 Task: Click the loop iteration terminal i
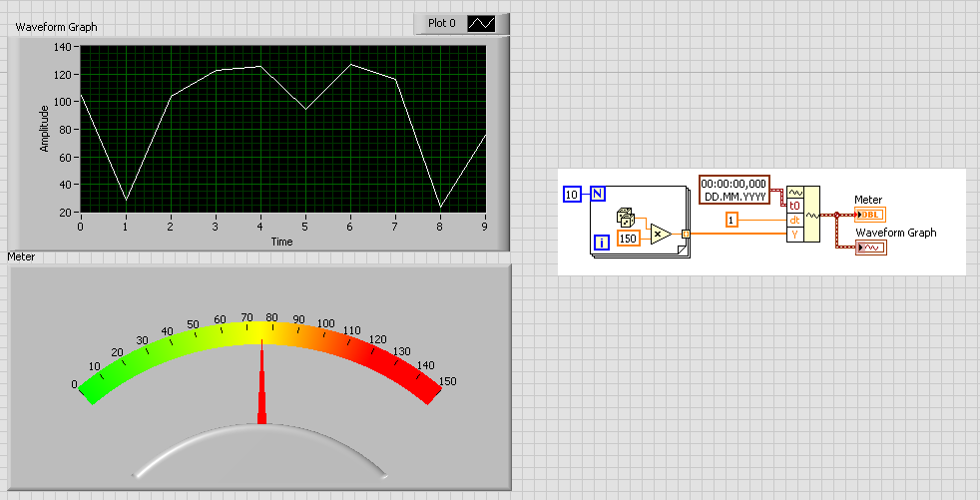601,243
